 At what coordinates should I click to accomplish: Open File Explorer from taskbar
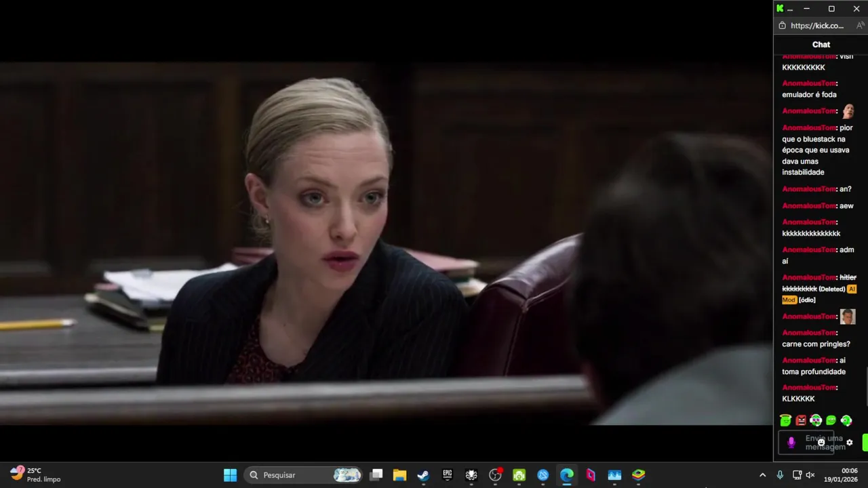(x=399, y=475)
